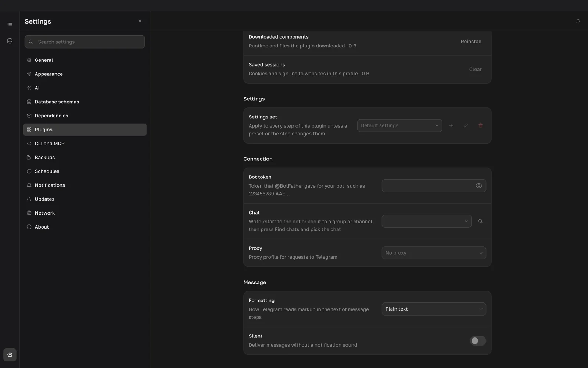Open Network settings
Screen dimensions: 588x368
click(x=85, y=213)
